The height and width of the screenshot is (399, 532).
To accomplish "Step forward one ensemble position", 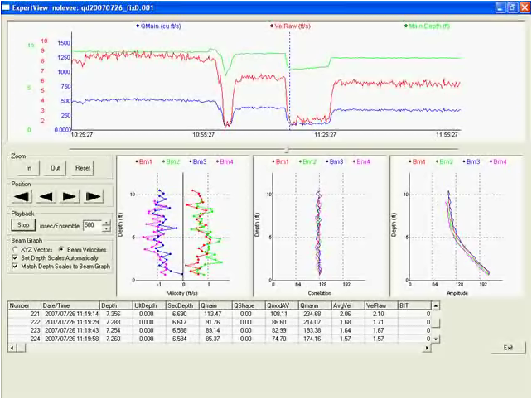I will (70, 196).
